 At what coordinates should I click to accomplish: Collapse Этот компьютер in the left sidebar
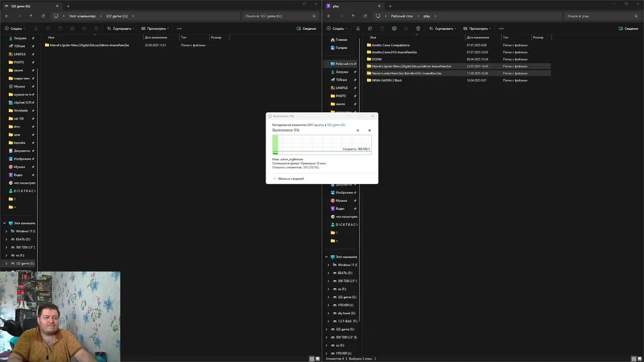point(5,223)
